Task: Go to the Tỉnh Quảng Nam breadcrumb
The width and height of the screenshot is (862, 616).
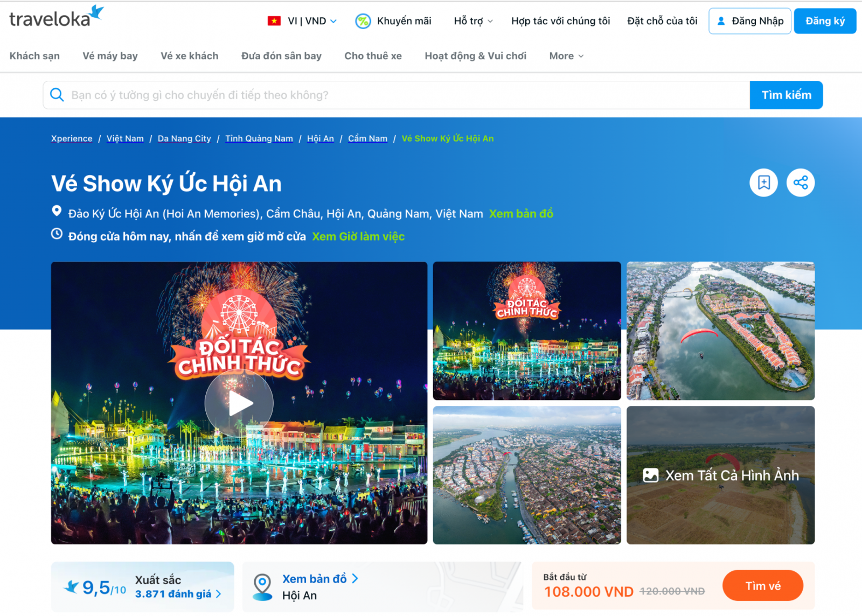Action: pyautogui.click(x=259, y=138)
